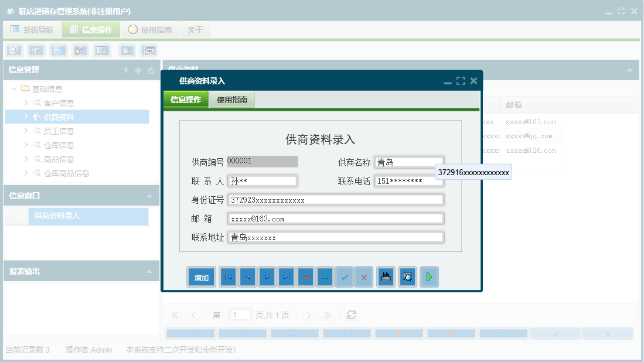The image size is (644, 362).
Task: Click the 增加 button to add a supplier
Action: pos(201,276)
